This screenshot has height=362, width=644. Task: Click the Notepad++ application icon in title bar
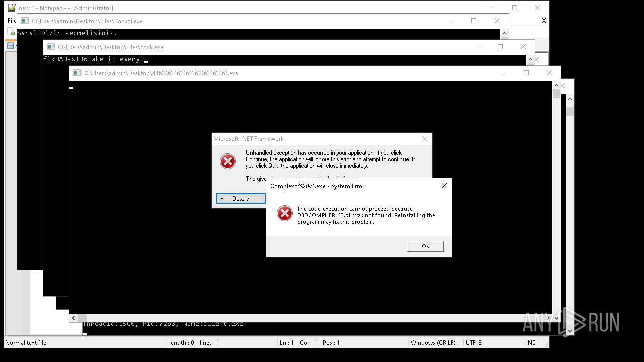pos(12,8)
